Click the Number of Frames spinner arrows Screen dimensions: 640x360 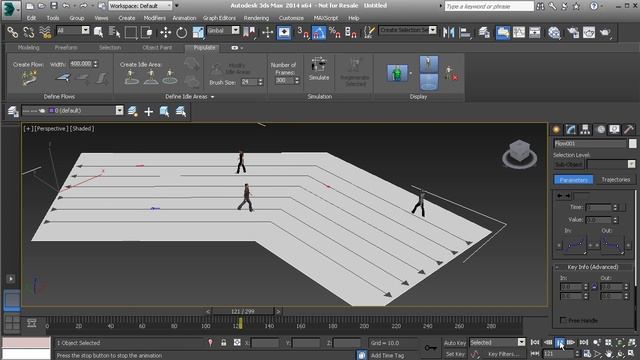297,81
